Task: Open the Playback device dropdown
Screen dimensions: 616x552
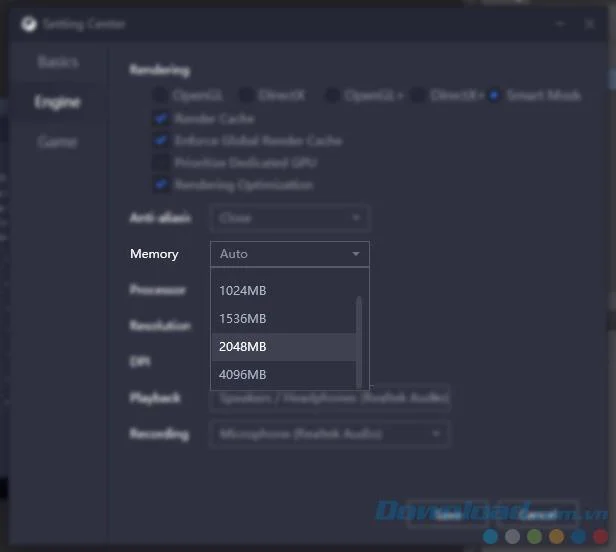Action: pyautogui.click(x=330, y=398)
